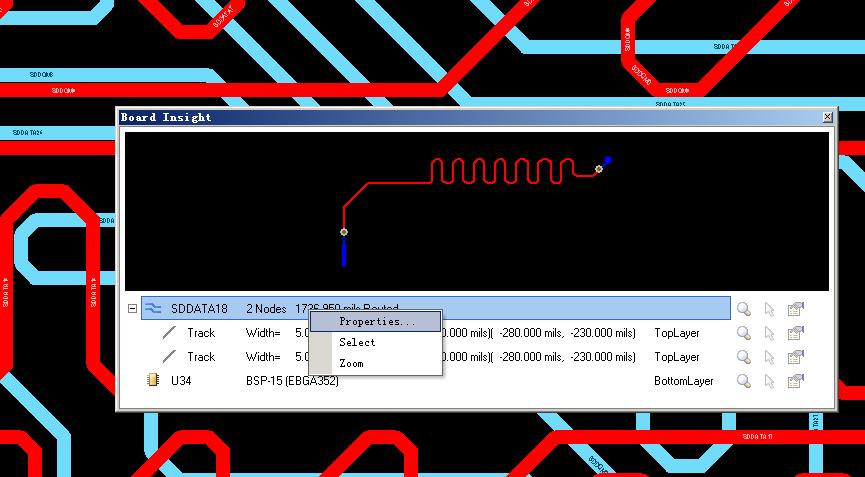Click the SDDATA18 net wave icon
This screenshot has width=865, height=477.
(x=153, y=309)
